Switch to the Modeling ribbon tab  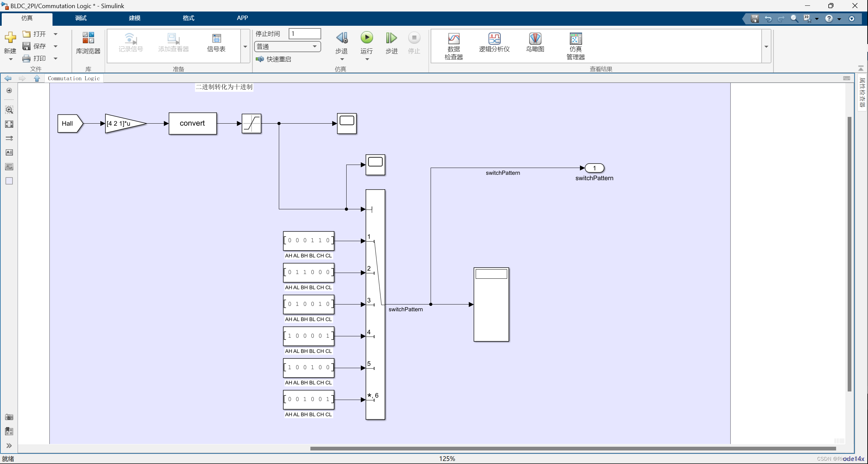(135, 18)
